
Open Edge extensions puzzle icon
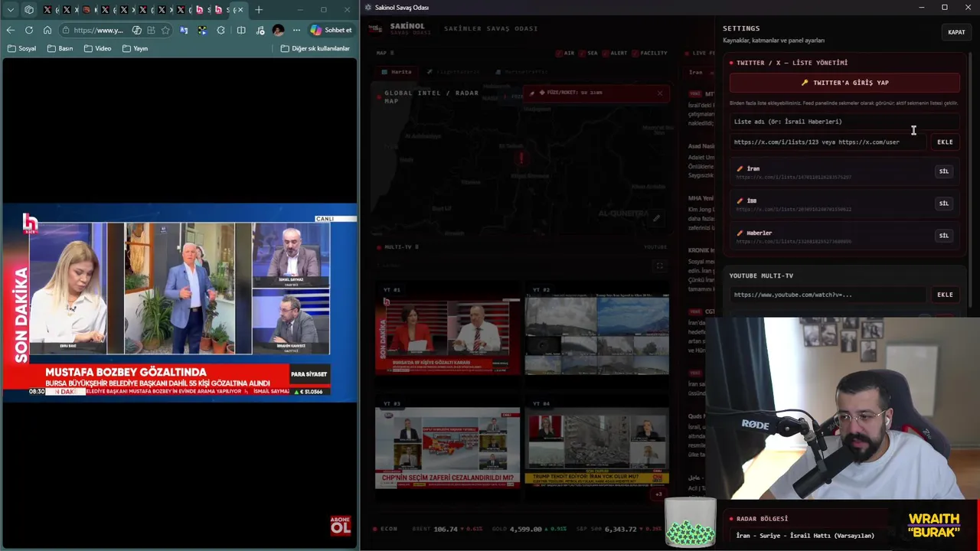[x=221, y=30]
